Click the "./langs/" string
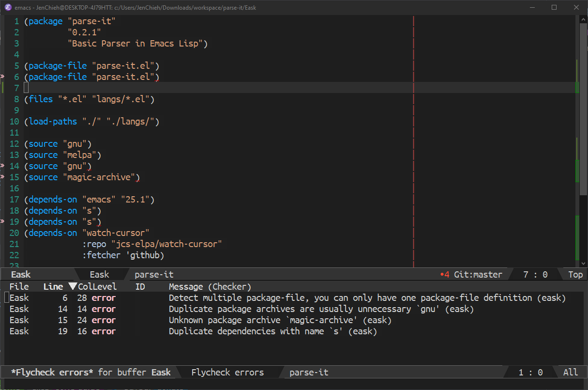The width and height of the screenshot is (588, 390). pyautogui.click(x=131, y=122)
